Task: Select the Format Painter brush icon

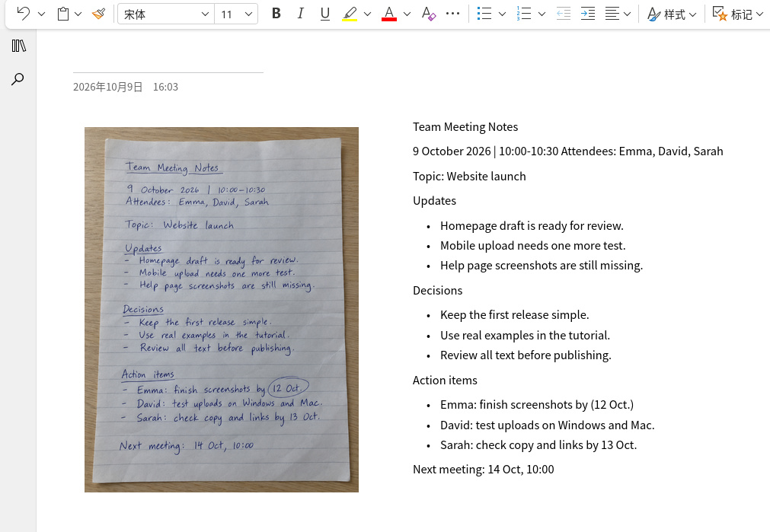Action: pos(99,14)
